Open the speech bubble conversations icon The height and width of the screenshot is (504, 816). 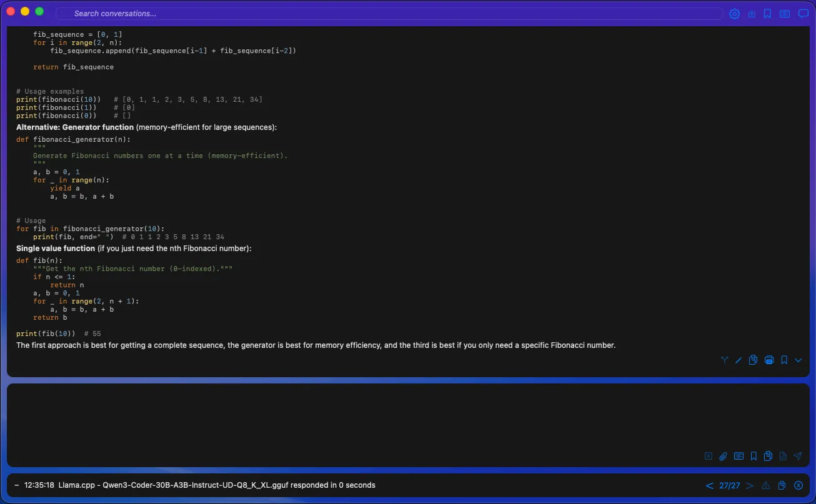[x=803, y=14]
